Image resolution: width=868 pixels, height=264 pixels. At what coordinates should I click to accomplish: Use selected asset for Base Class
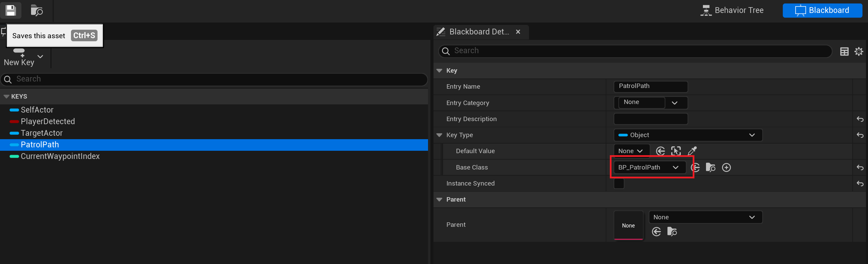(x=695, y=167)
